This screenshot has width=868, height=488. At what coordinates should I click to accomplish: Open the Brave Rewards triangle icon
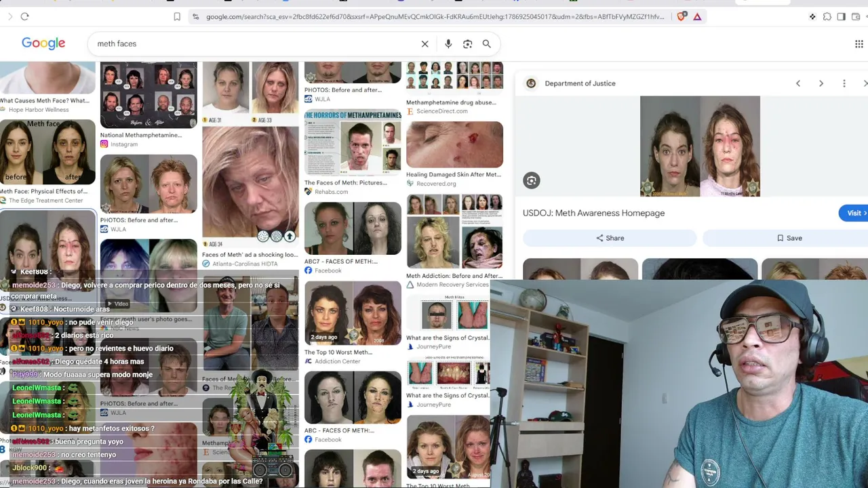click(x=697, y=16)
